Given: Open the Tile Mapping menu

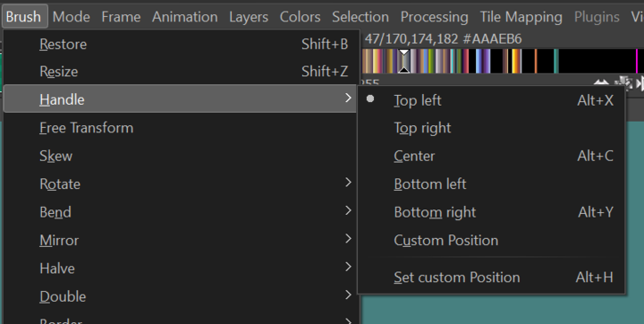Looking at the screenshot, I should click(521, 17).
